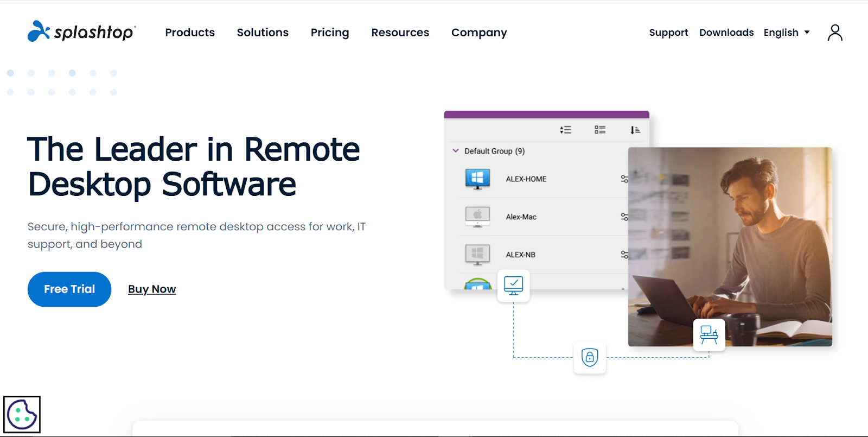Image resolution: width=868 pixels, height=437 pixels.
Task: Open settings sliders for ALEX-HOME
Action: [624, 179]
